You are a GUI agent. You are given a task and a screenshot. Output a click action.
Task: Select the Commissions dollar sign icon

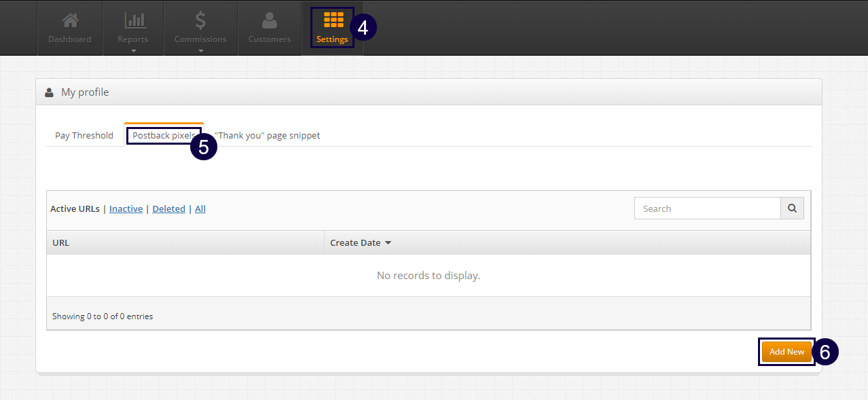click(200, 21)
